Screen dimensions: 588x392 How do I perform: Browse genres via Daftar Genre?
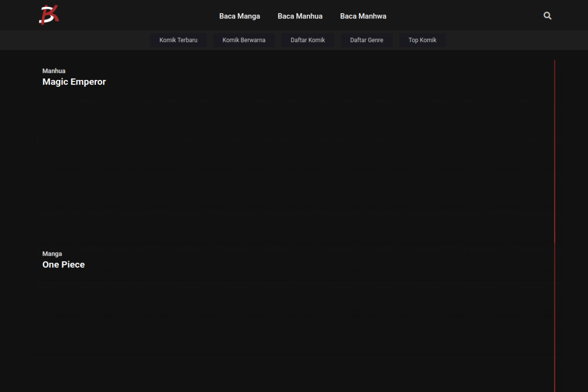pyautogui.click(x=367, y=40)
